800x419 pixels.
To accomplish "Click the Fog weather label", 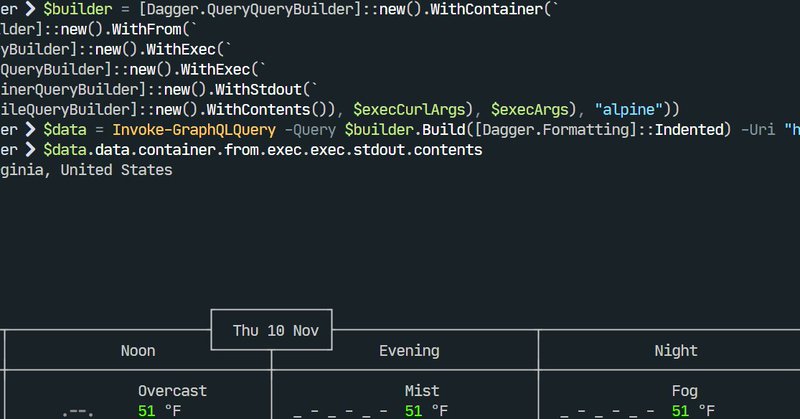I will (685, 391).
